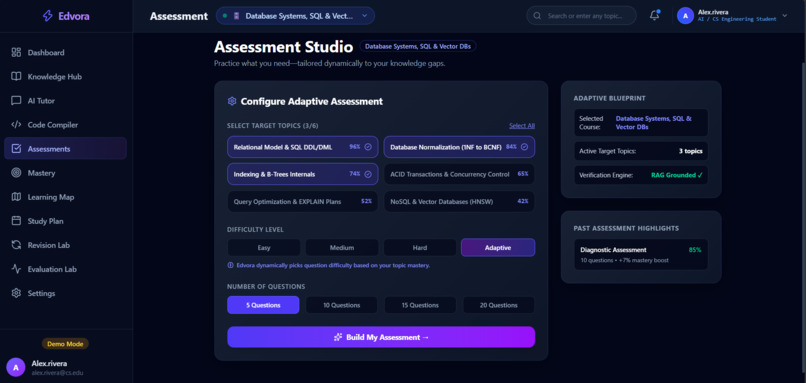
Task: Click the top-right user avatar circle
Action: [685, 16]
